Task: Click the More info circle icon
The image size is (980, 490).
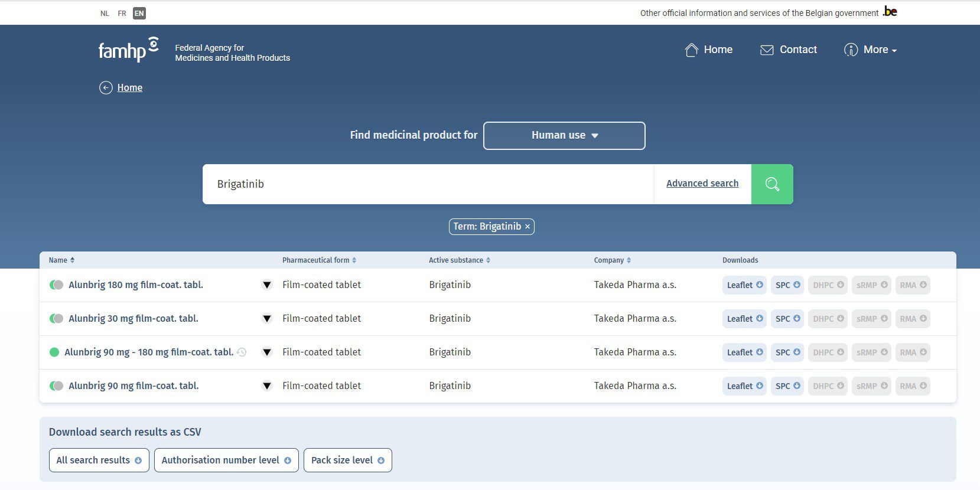Action: pos(851,50)
